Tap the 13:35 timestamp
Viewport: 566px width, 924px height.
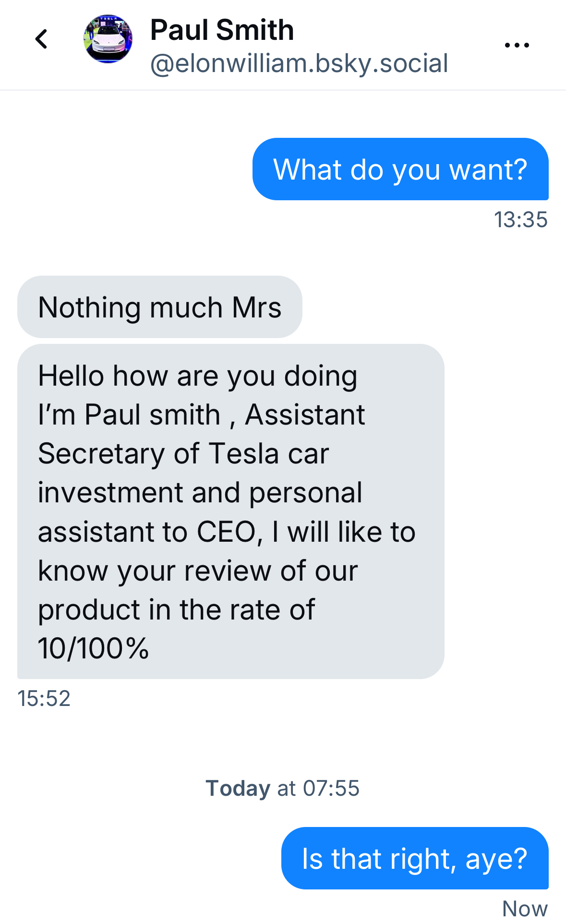pos(520,220)
